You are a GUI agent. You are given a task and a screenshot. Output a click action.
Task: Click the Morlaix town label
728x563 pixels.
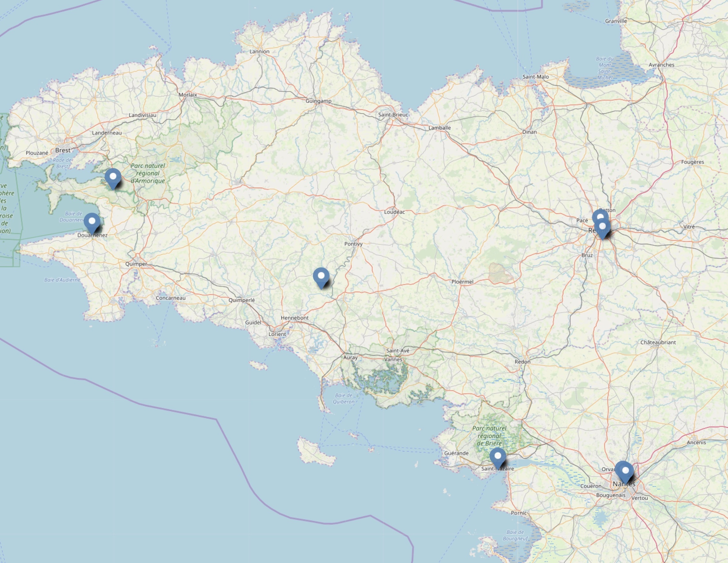point(188,95)
